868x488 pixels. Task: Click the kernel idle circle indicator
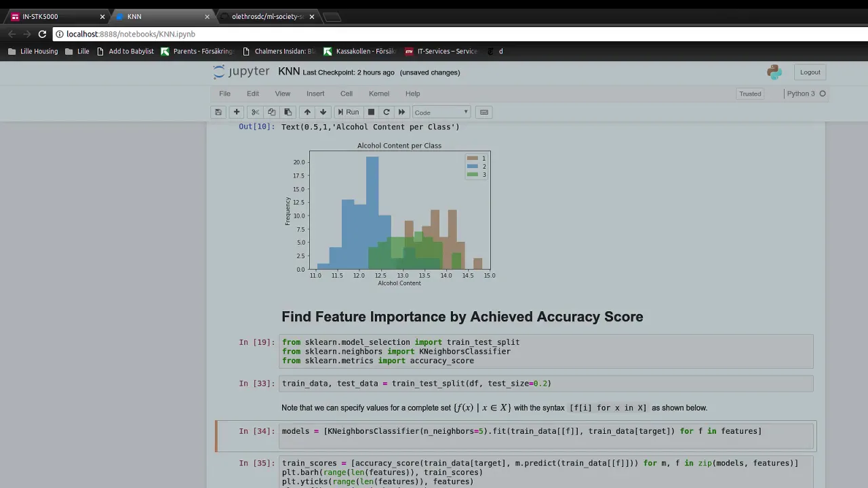click(x=823, y=94)
